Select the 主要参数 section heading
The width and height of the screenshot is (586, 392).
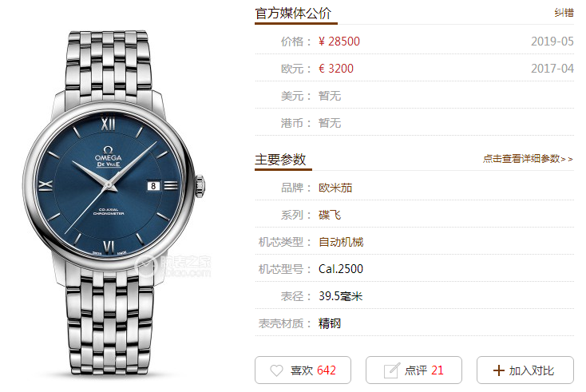pos(280,160)
